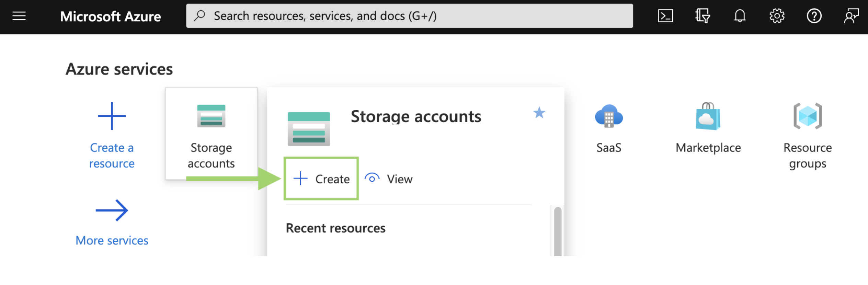The width and height of the screenshot is (868, 285).
Task: Open the Feedback icon in top bar
Action: [851, 16]
